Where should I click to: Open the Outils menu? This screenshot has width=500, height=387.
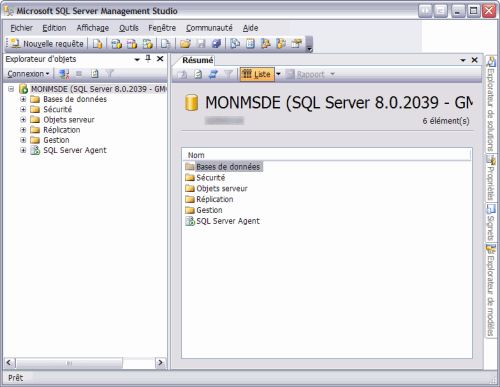(129, 28)
